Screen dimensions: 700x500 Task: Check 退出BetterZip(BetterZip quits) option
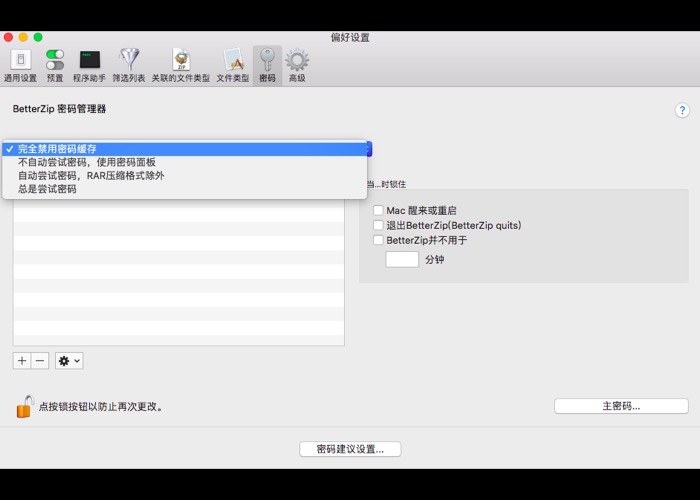378,226
